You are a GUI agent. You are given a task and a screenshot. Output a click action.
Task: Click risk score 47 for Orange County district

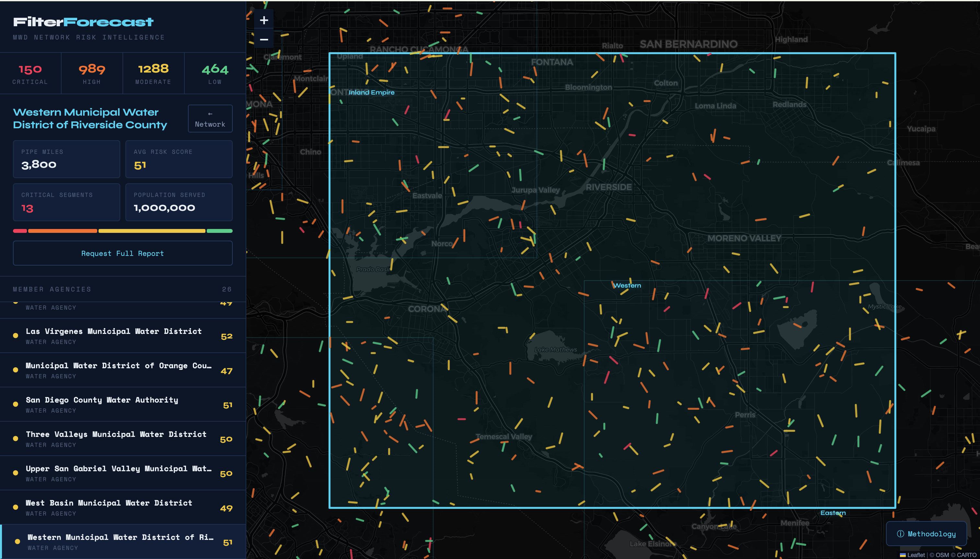click(x=227, y=371)
